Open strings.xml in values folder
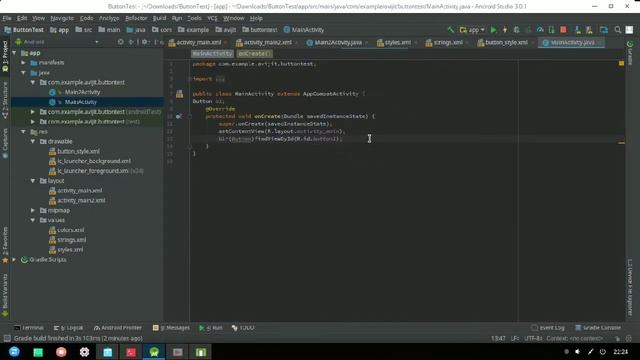Image resolution: width=640 pixels, height=360 pixels. tap(71, 240)
